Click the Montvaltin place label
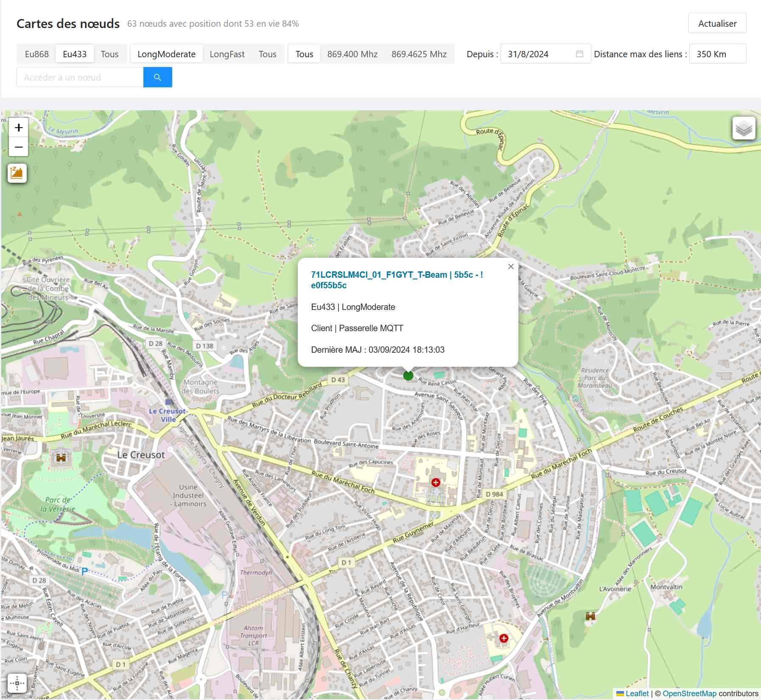This screenshot has height=700, width=761. (x=666, y=587)
